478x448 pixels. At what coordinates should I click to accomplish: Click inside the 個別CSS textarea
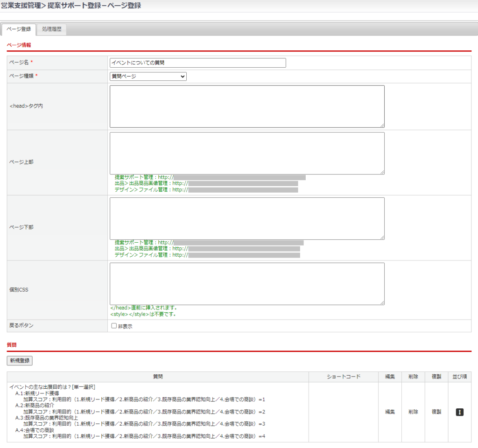point(247,284)
